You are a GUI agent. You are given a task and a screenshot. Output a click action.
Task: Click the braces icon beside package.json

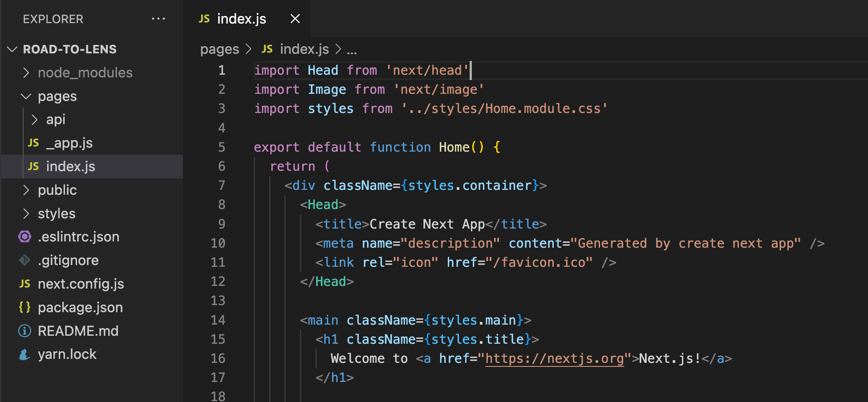click(24, 307)
